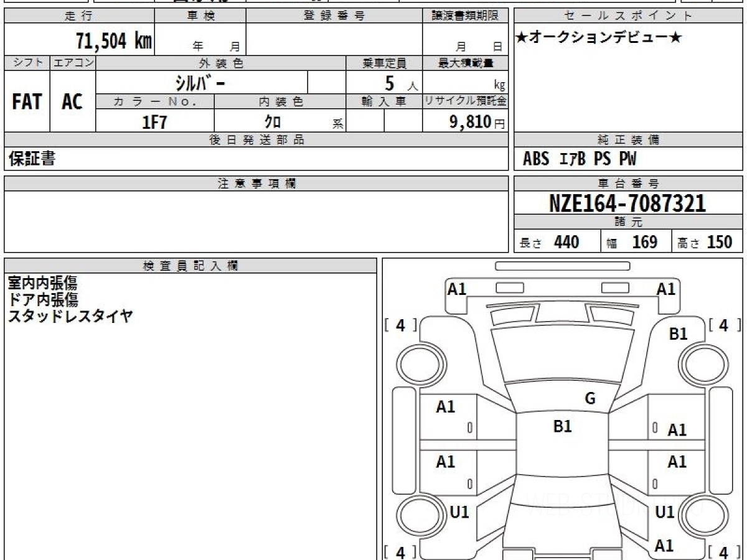Viewport: 747px width, 560px height.
Task: Click the B1 mark on the front fender
Action: (x=678, y=334)
